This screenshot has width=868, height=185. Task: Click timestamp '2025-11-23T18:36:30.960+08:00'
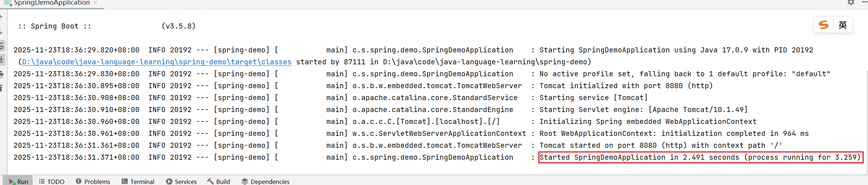76,121
